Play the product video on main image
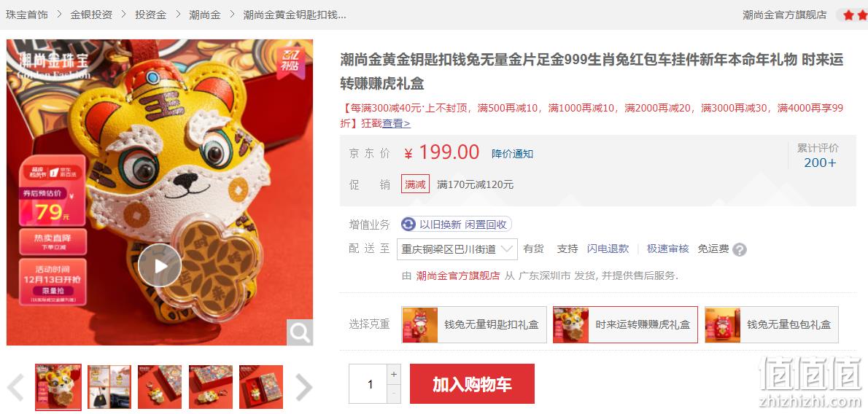 tap(160, 265)
